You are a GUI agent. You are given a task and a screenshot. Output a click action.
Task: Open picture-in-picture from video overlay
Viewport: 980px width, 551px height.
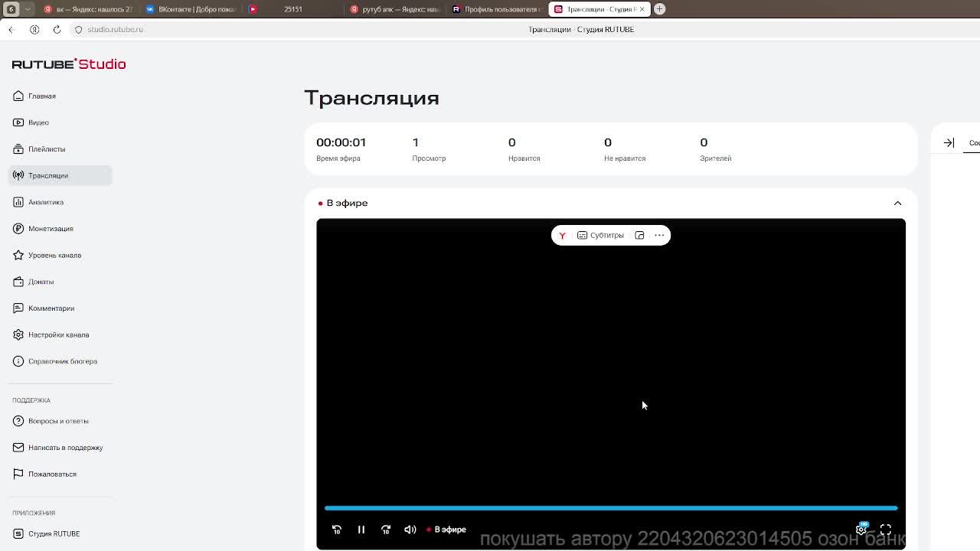639,236
